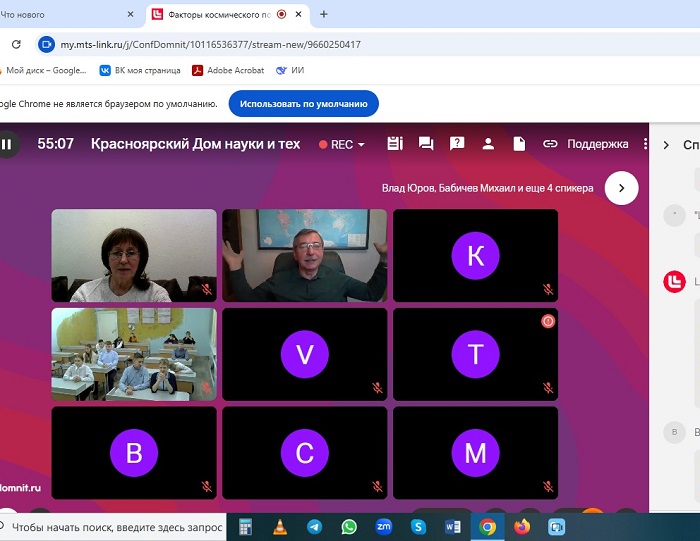Image resolution: width=700 pixels, height=541 pixels.
Task: Toggle muted microphone on participant V tile
Action: click(377, 387)
